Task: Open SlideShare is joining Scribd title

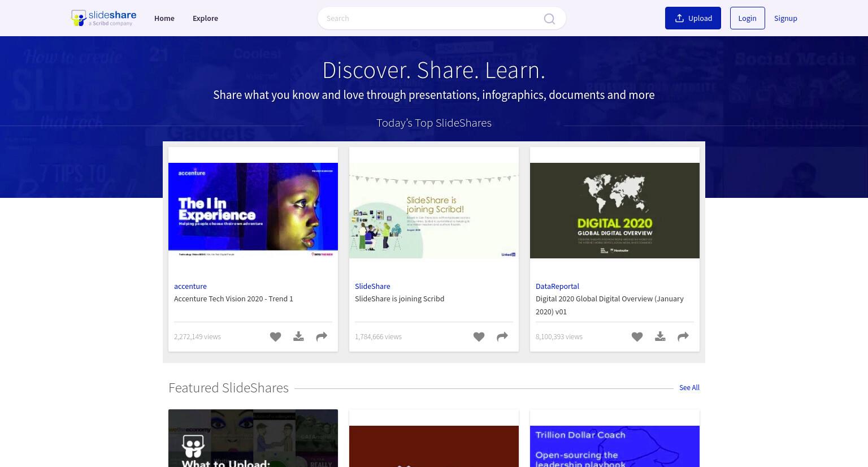Action: (400, 299)
